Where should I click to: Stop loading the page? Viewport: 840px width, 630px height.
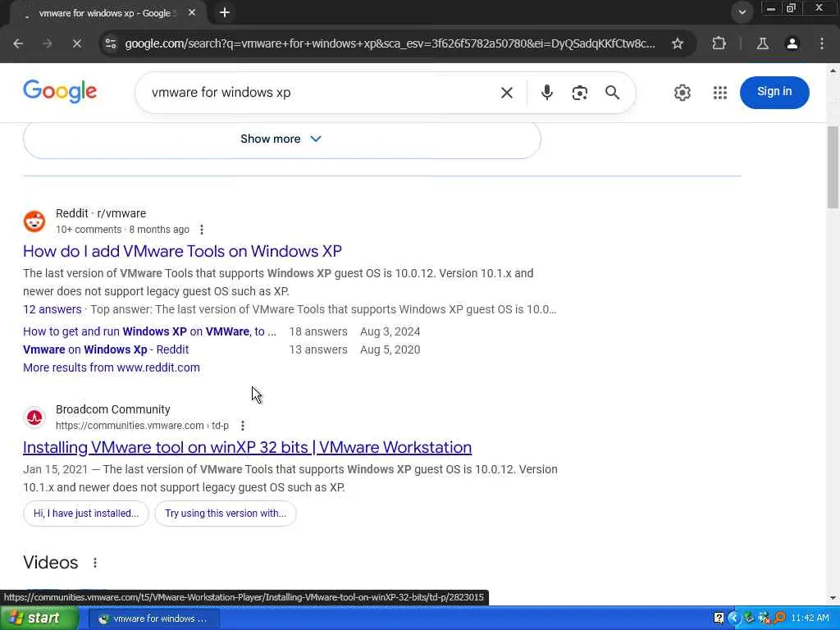(x=76, y=43)
